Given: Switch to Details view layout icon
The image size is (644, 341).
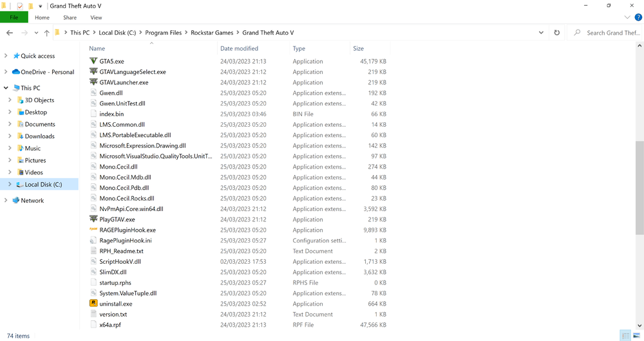Looking at the screenshot, I should [x=625, y=335].
